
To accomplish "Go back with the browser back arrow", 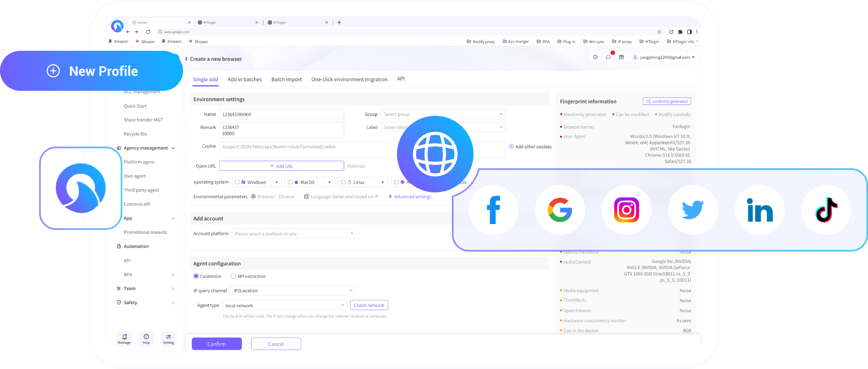I will [x=128, y=32].
